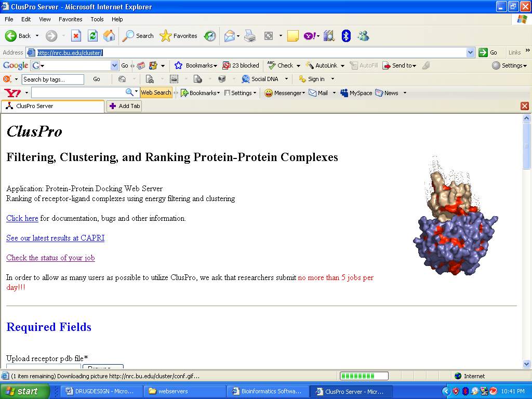Open Yahoo Messenger from toolbar
The width and height of the screenshot is (532, 399).
coord(284,93)
